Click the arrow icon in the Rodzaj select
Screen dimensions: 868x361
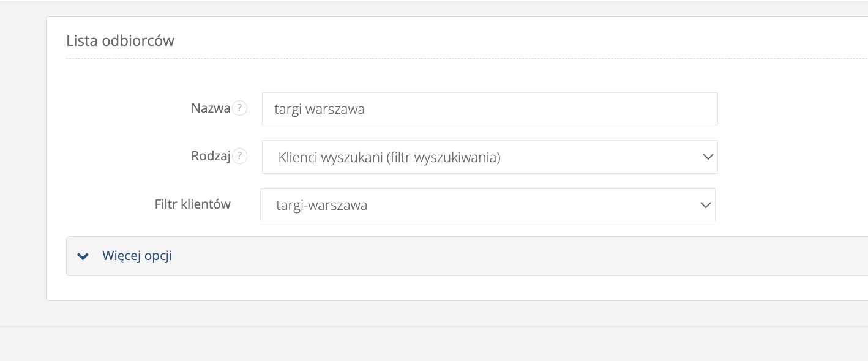point(708,157)
